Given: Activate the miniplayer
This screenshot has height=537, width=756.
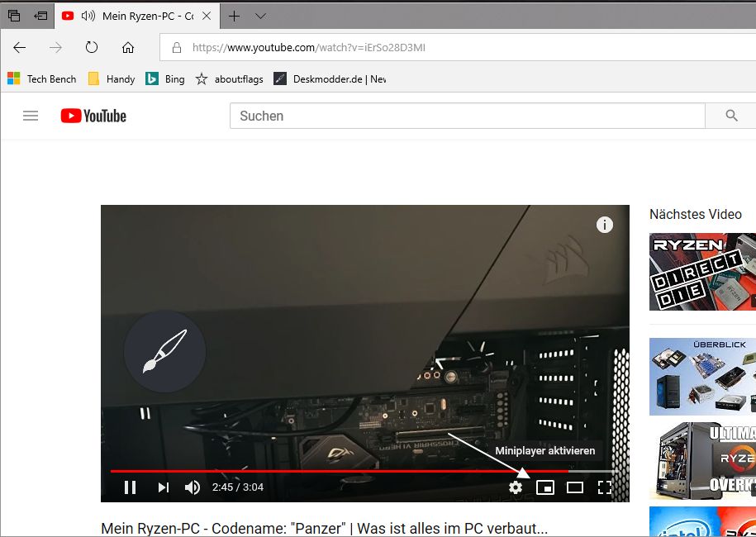Looking at the screenshot, I should (x=544, y=487).
